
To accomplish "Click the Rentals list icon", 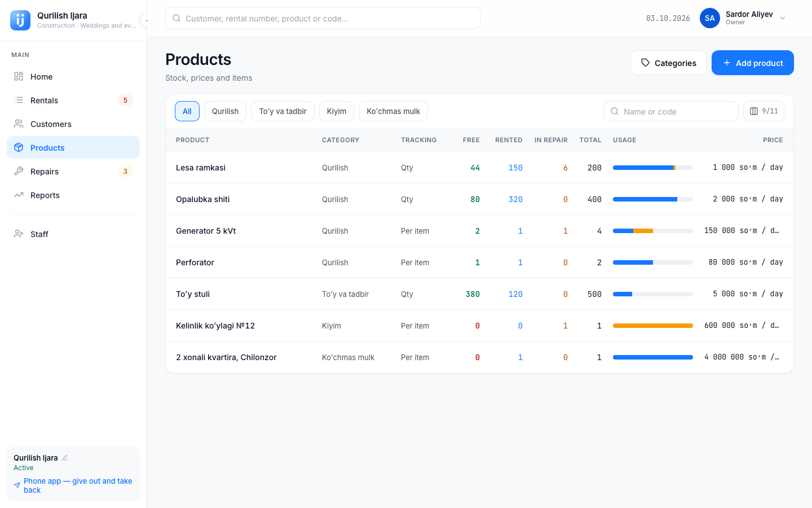I will [x=19, y=100].
